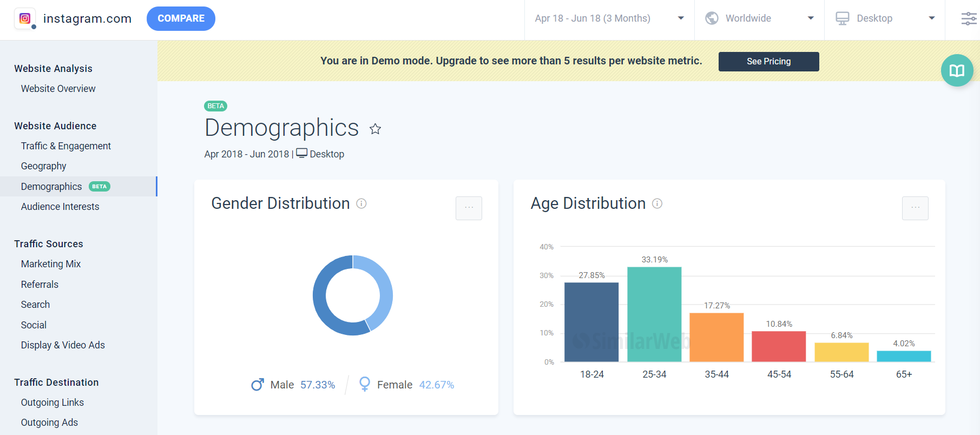Click the 4.02% bar label
Viewport: 980px width, 435px height.
pyautogui.click(x=904, y=344)
